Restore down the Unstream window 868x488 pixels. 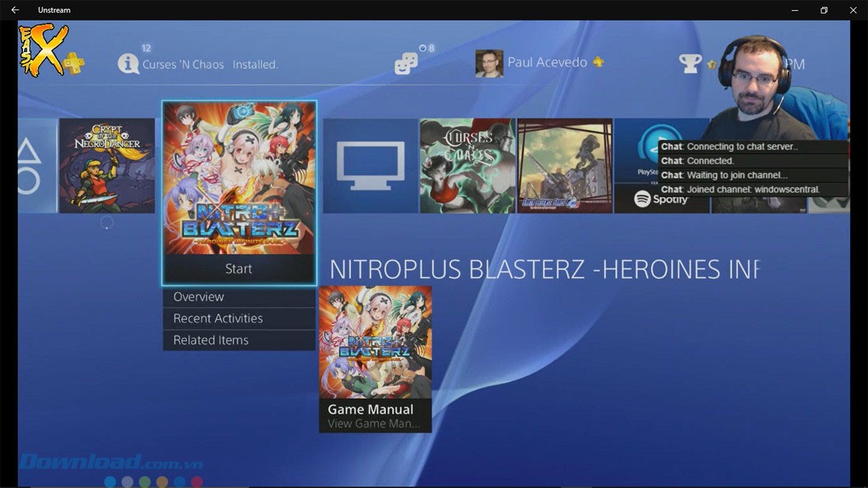(824, 10)
